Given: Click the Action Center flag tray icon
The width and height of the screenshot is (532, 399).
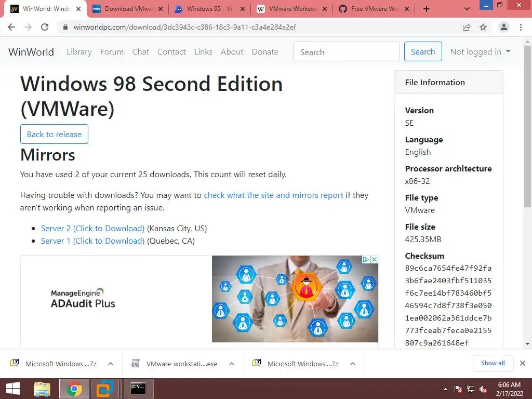Looking at the screenshot, I should coord(458,389).
